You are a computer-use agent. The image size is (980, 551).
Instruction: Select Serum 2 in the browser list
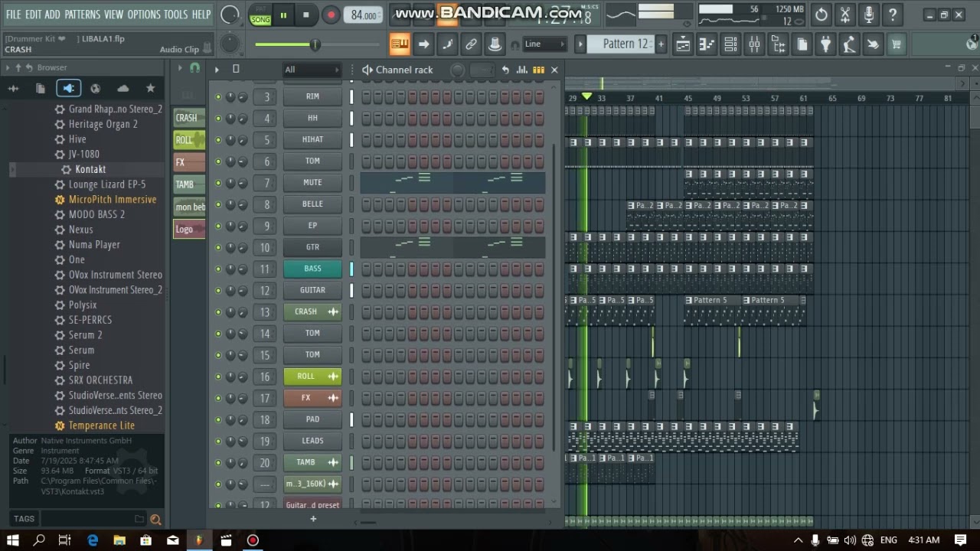85,334
